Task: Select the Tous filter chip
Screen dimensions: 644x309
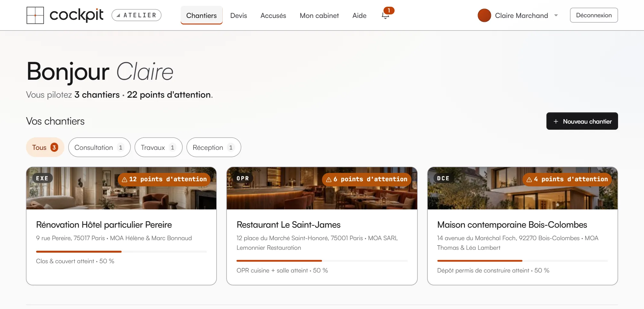Action: coord(45,147)
